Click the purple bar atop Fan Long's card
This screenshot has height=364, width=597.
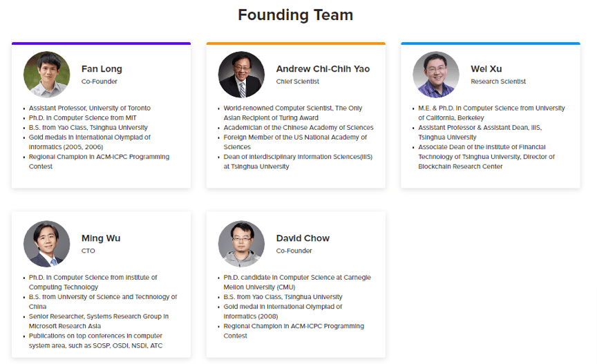(x=102, y=44)
